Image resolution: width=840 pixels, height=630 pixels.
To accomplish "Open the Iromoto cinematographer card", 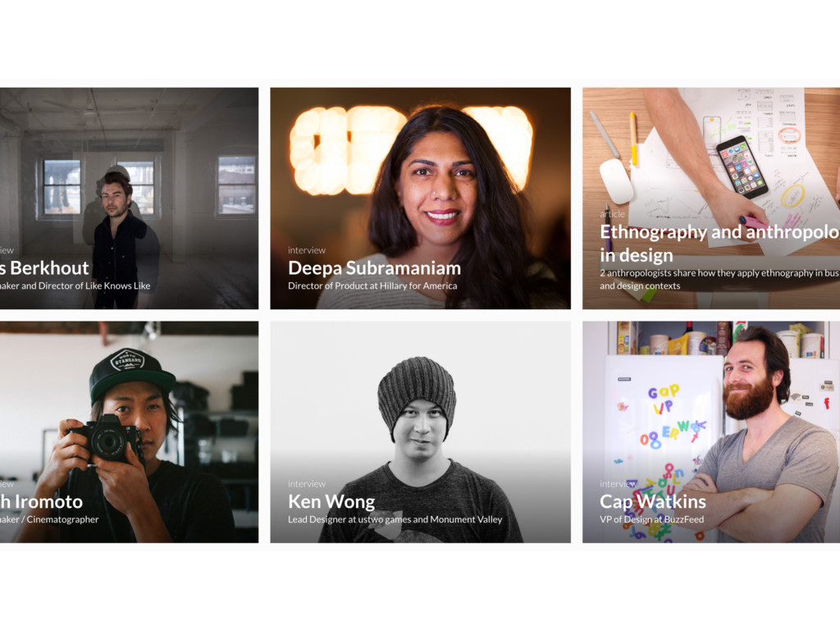I will pyautogui.click(x=129, y=431).
